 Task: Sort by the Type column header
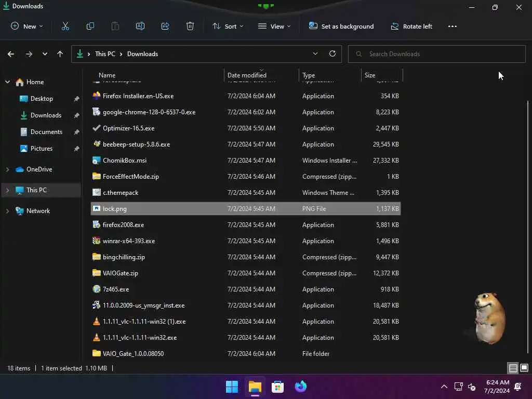[309, 75]
